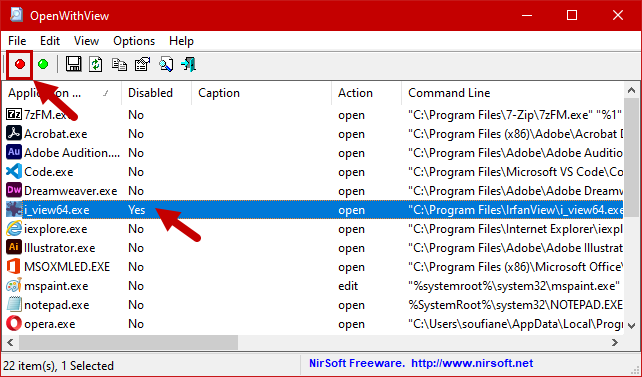Screen dimensions: 642x377
Task: Click the Exit toolbar icon
Action: point(189,64)
